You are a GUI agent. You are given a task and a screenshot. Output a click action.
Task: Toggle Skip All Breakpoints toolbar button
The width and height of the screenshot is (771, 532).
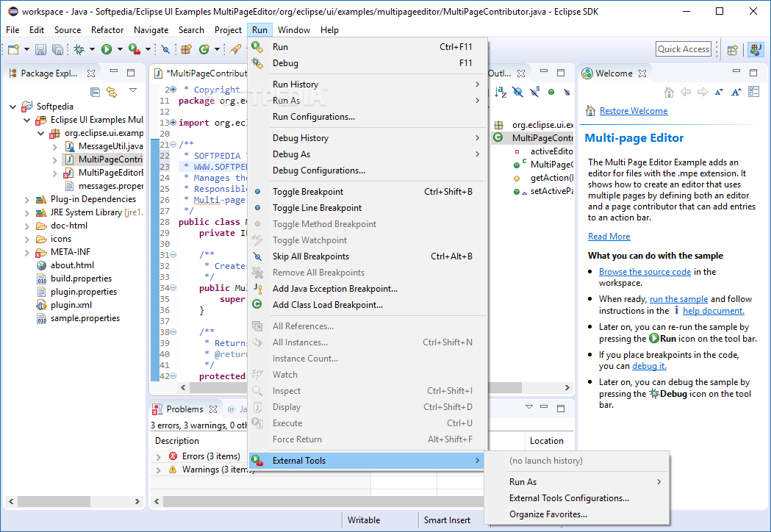[x=165, y=49]
